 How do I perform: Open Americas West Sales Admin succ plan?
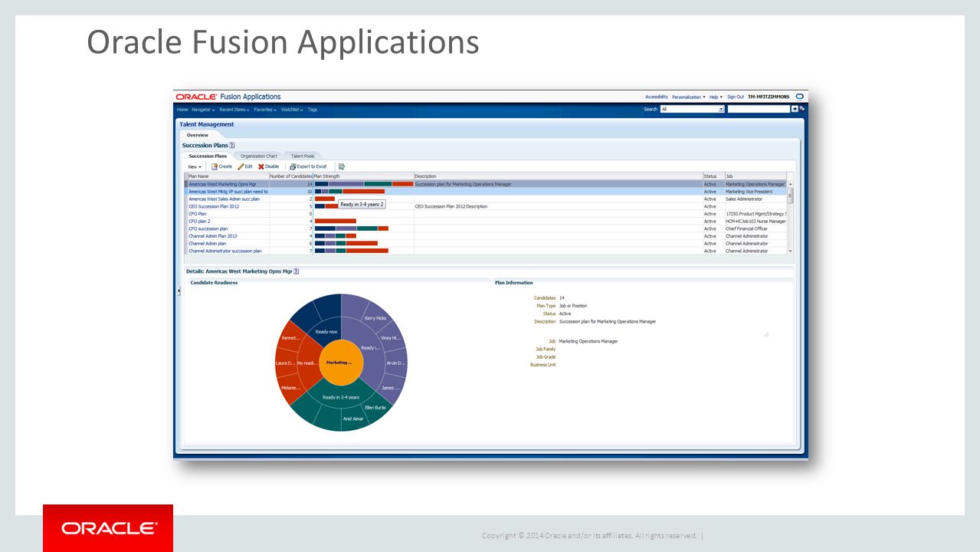[225, 199]
